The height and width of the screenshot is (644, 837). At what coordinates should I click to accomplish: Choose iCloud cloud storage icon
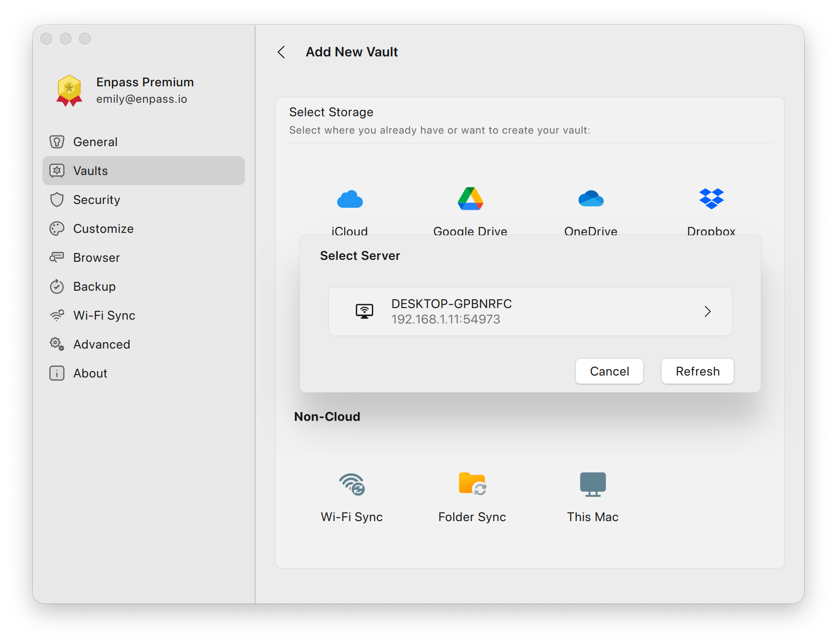[x=350, y=199]
